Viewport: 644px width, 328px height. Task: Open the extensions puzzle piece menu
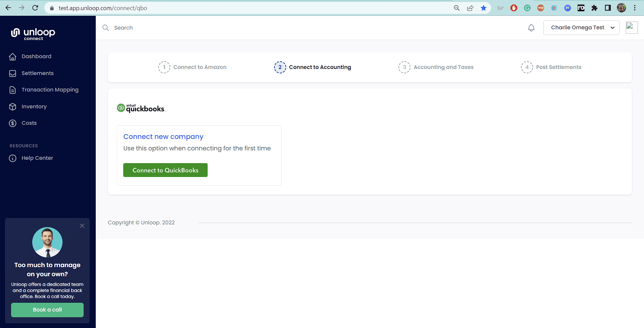(x=594, y=8)
